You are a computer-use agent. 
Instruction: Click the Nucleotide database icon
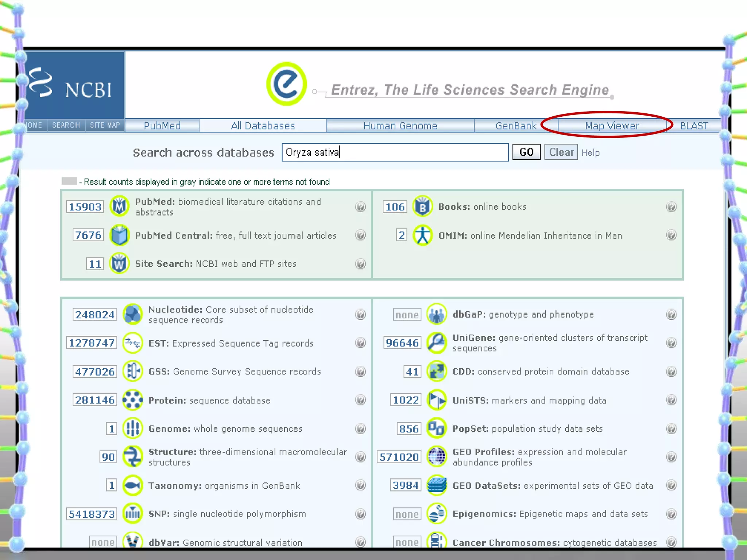(x=132, y=314)
